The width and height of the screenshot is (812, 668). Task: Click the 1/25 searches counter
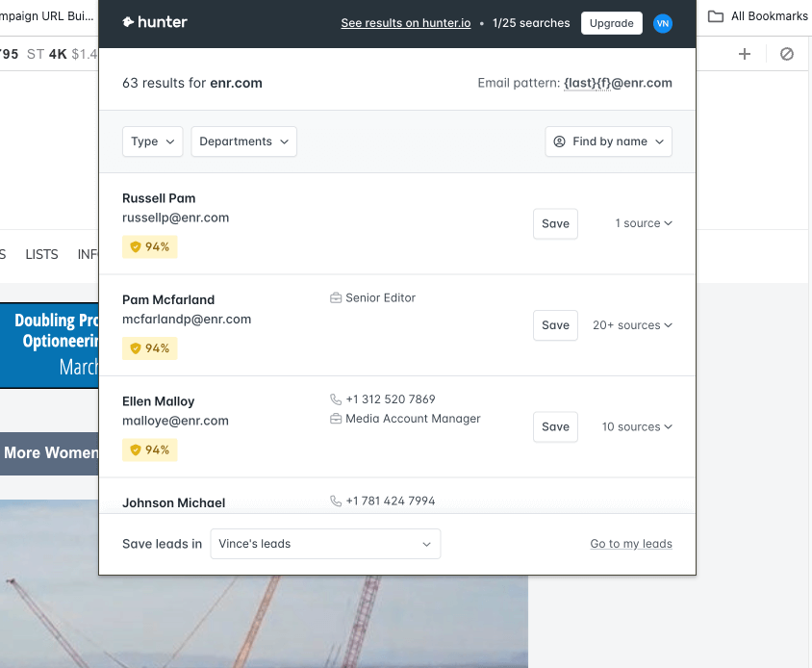coord(531,23)
